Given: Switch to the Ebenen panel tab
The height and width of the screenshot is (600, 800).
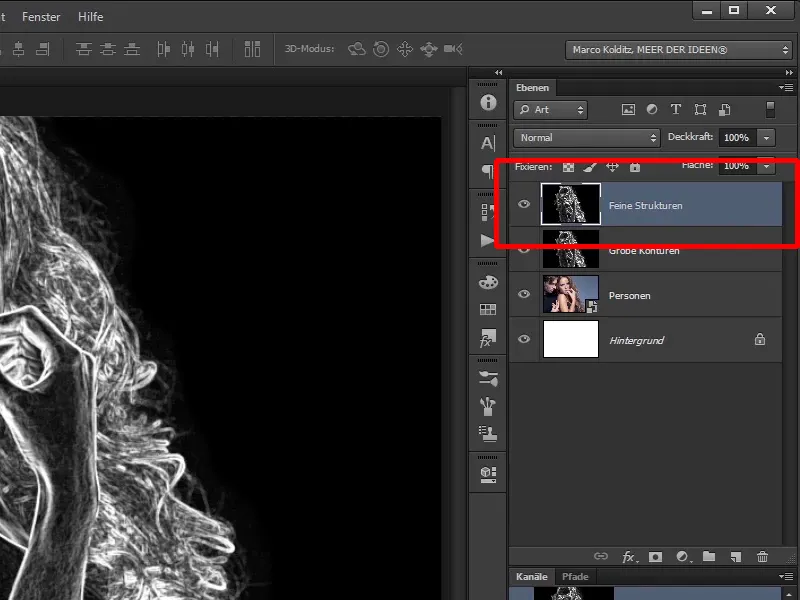Looking at the screenshot, I should coord(532,88).
